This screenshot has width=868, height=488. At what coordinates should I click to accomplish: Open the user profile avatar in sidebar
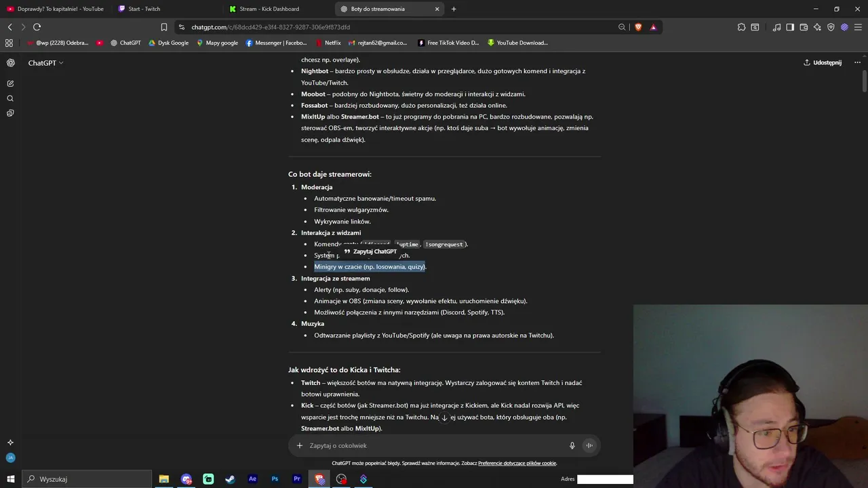point(10,457)
